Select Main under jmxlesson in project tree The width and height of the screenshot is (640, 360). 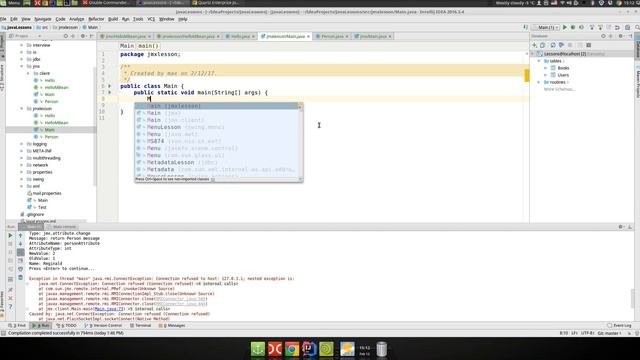50,130
